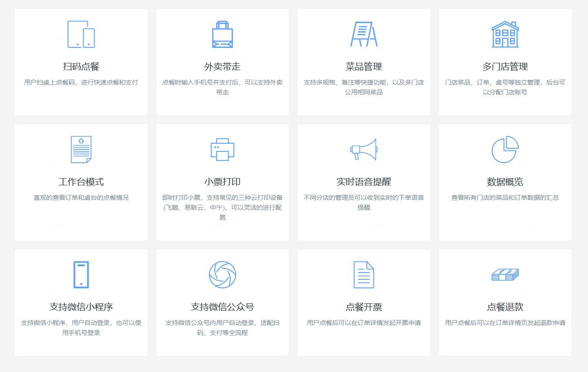Select the 数据概览 heading
588x372 pixels.
coord(505,182)
